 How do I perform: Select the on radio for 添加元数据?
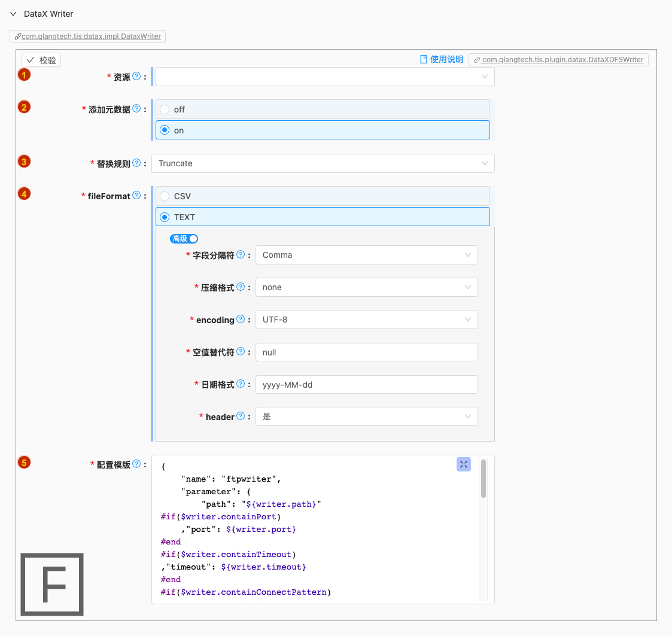(323, 130)
